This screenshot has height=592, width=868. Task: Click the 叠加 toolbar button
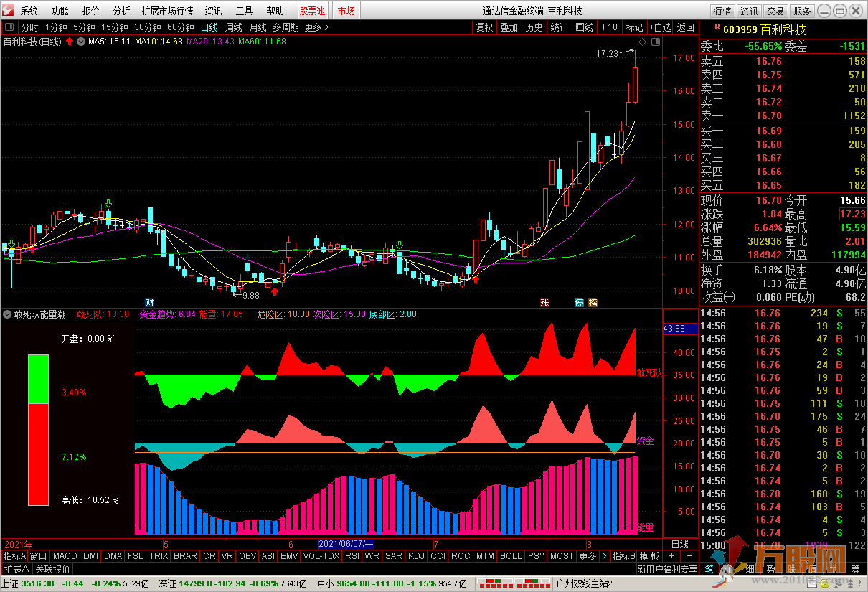coord(509,27)
